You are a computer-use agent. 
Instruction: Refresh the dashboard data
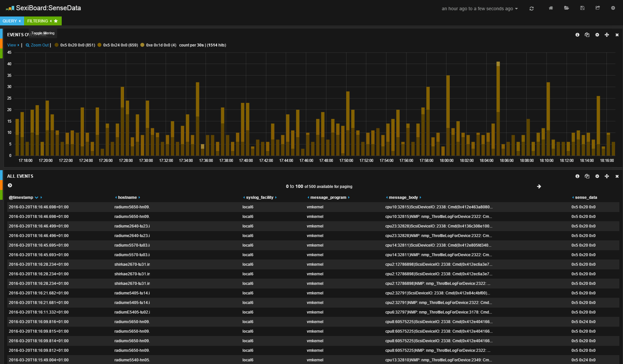coord(531,9)
